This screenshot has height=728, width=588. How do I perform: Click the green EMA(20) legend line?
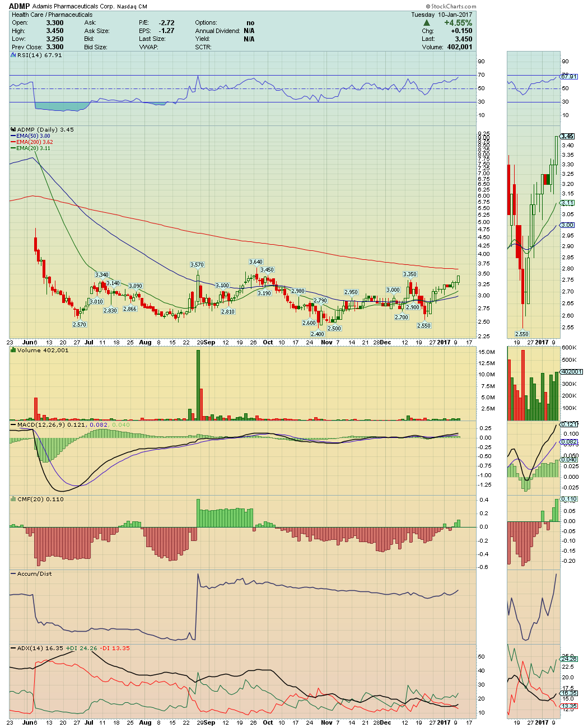pos(13,148)
